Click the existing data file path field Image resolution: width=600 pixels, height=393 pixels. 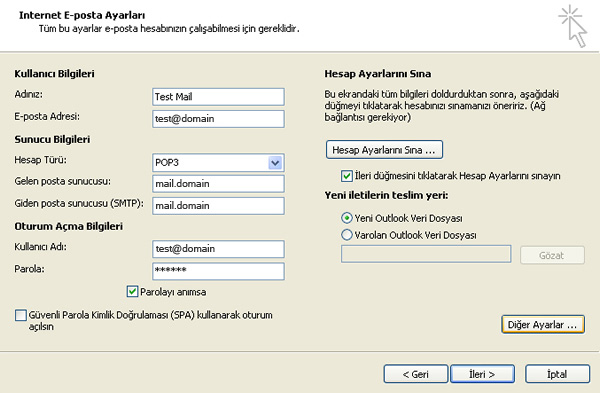point(426,254)
